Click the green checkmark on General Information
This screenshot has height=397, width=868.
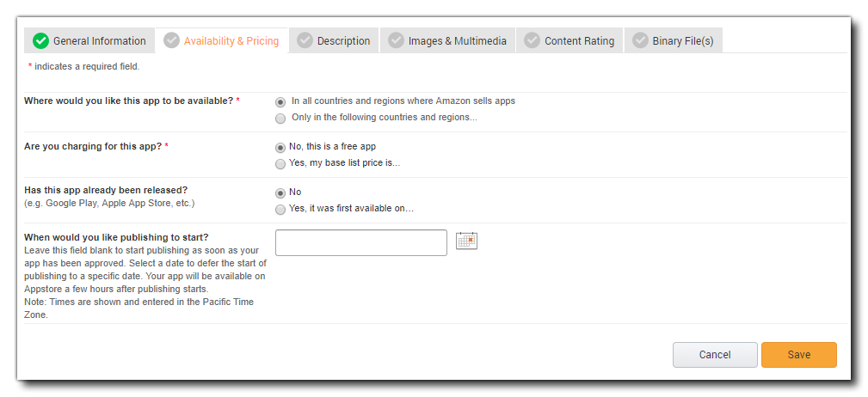coord(40,40)
